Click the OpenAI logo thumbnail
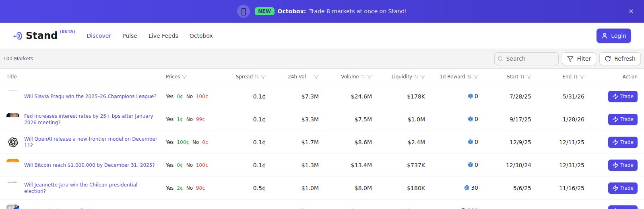 (13, 142)
